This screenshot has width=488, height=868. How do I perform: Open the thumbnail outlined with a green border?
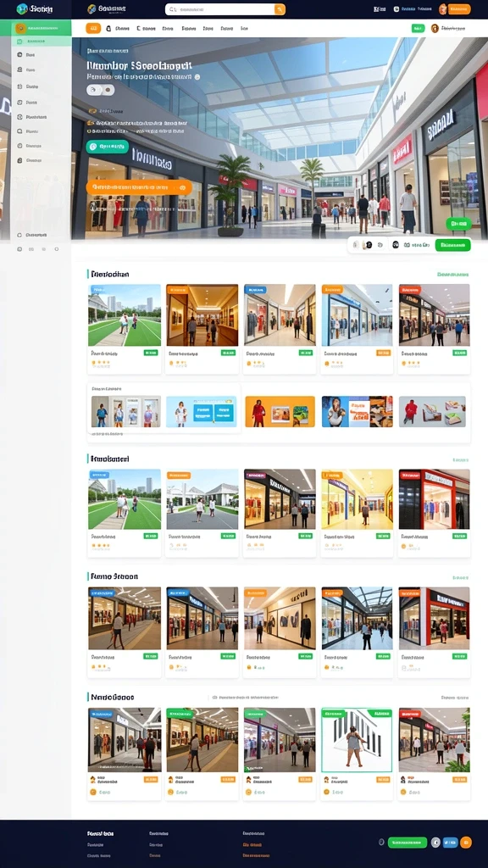point(357,739)
